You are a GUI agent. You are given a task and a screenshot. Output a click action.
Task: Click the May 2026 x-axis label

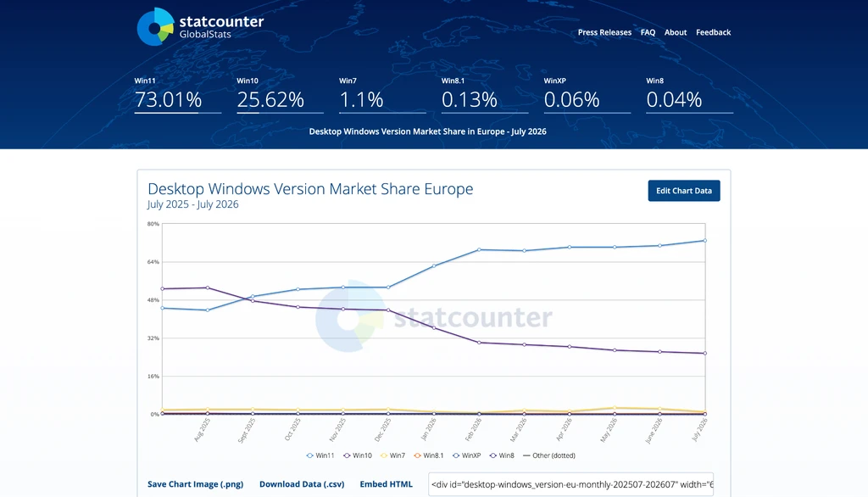click(609, 430)
